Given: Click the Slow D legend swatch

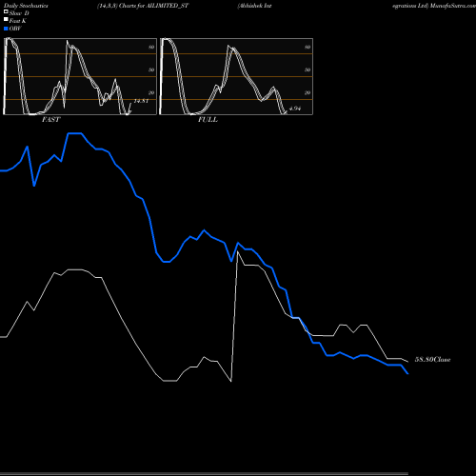Looking at the screenshot, I should pyautogui.click(x=6, y=11).
